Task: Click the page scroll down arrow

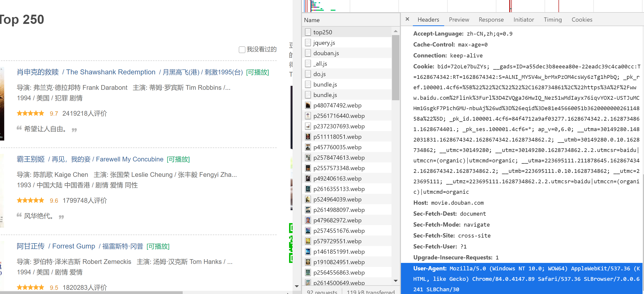Action: 297,286
